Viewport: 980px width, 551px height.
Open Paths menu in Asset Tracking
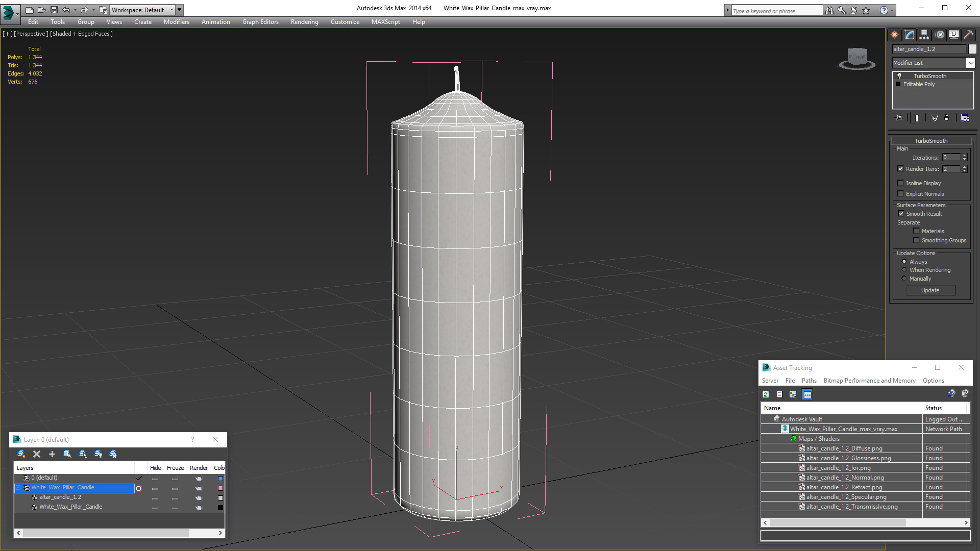(x=808, y=381)
